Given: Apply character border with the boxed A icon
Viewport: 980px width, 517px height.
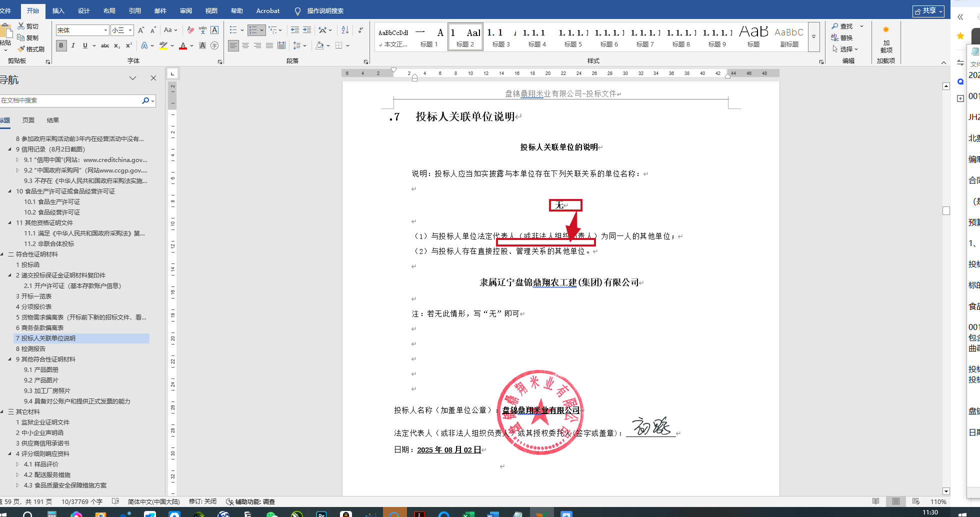Looking at the screenshot, I should click(x=214, y=30).
